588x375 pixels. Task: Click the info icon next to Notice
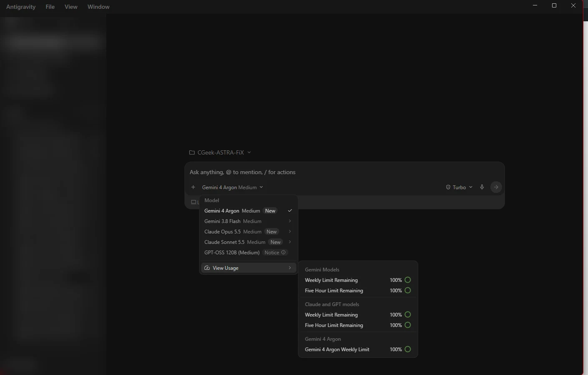tap(283, 252)
